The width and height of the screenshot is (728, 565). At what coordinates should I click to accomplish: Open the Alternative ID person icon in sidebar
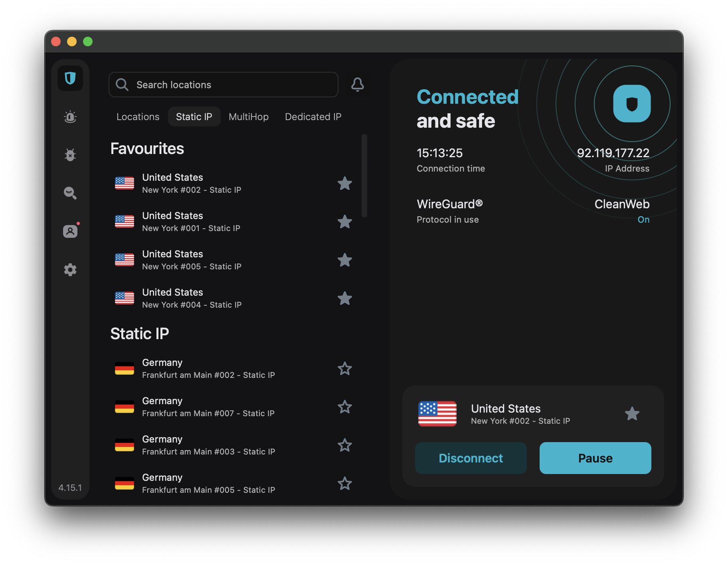[x=70, y=231]
